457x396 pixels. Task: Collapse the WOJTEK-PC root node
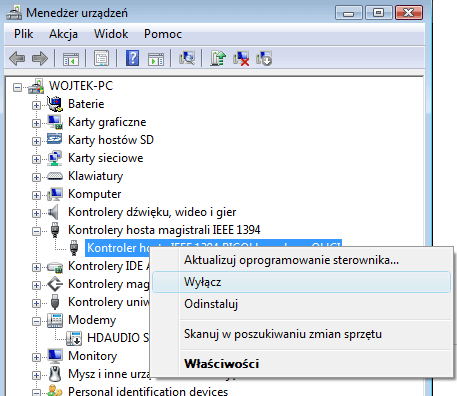[17, 88]
